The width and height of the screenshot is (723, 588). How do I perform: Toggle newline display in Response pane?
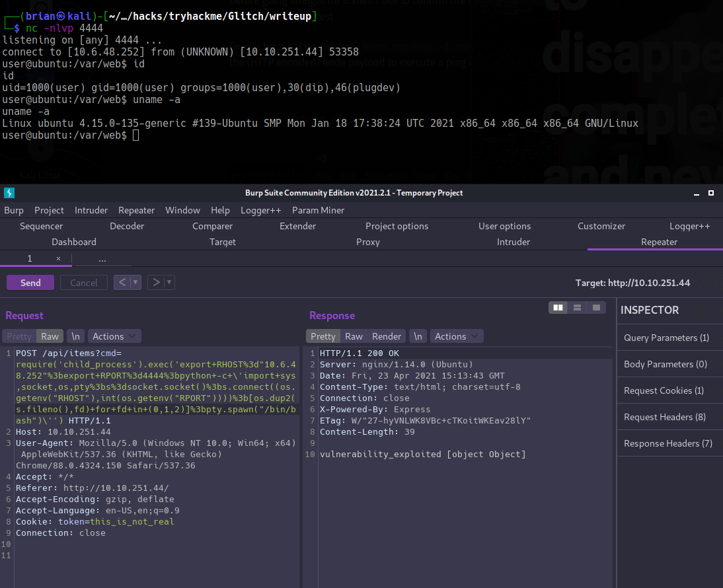click(x=418, y=336)
